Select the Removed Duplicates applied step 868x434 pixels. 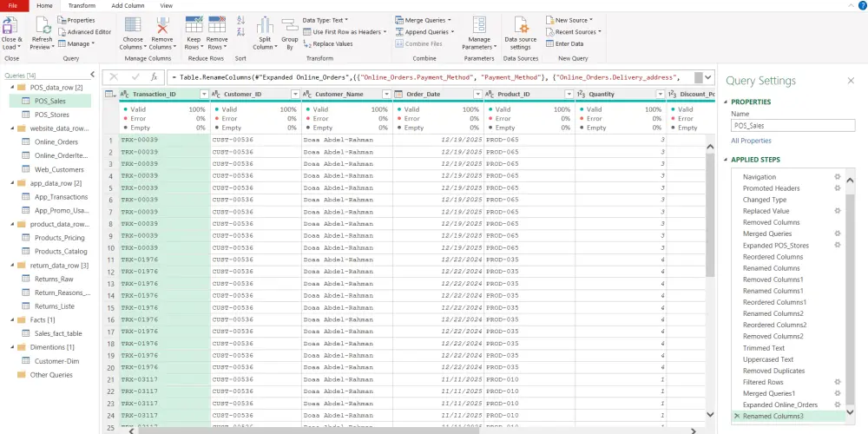[x=773, y=371]
